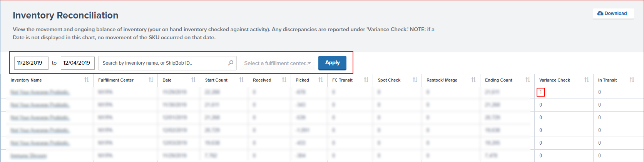644x162 pixels.
Task: Open the first row inventory name link
Action: click(40, 92)
